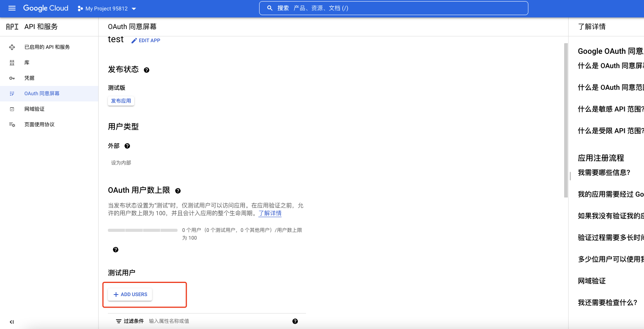This screenshot has width=644, height=329.
Task: Open the My Project 95812 project dropdown
Action: pos(107,9)
